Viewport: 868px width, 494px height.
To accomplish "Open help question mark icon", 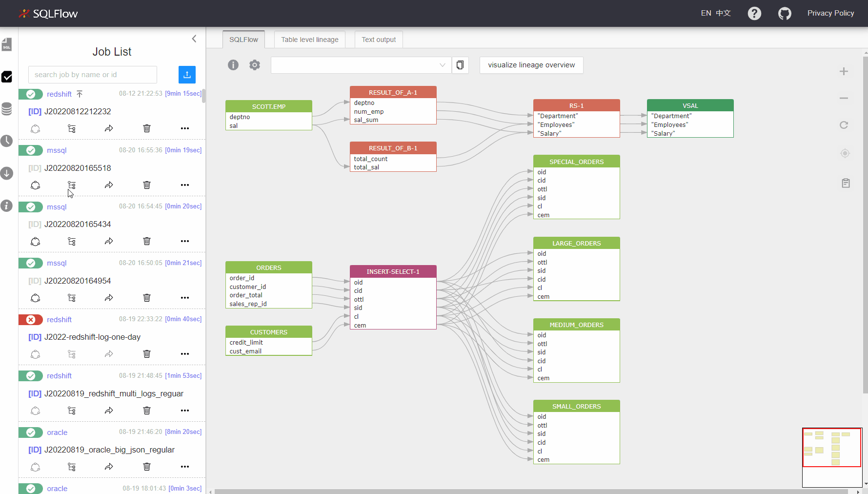I will [754, 13].
